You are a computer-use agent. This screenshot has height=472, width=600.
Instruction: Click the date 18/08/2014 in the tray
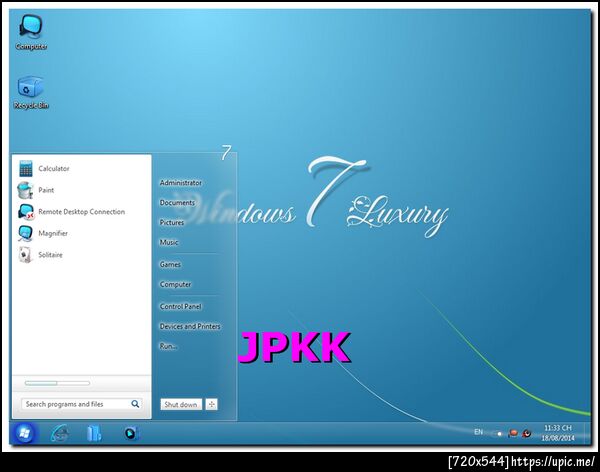coord(558,438)
